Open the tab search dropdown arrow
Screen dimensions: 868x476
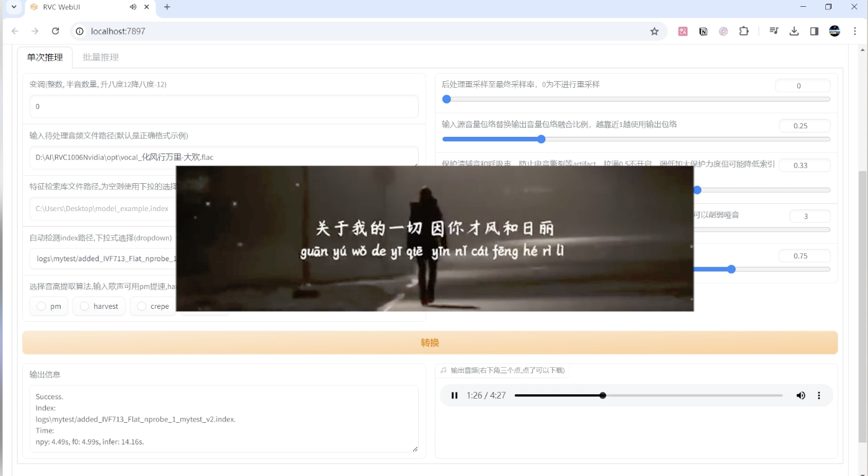coord(14,7)
